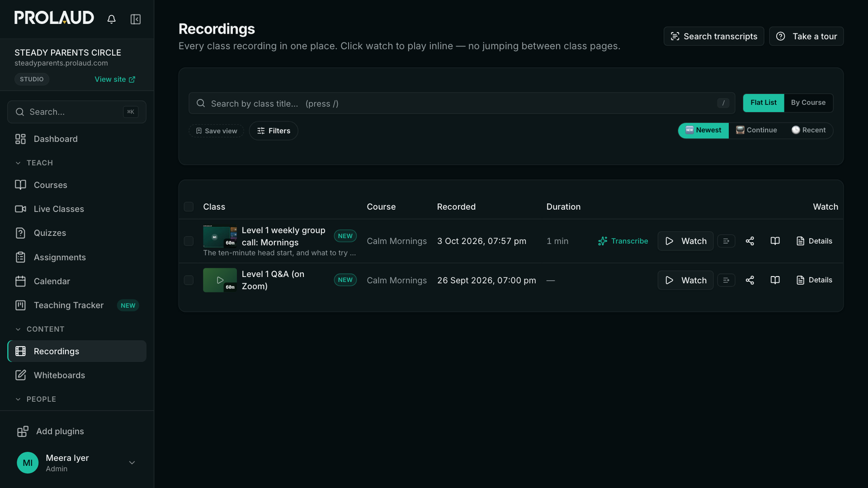Screen dimensions: 868x488
Task: Focus the search by class title field
Action: [462, 103]
